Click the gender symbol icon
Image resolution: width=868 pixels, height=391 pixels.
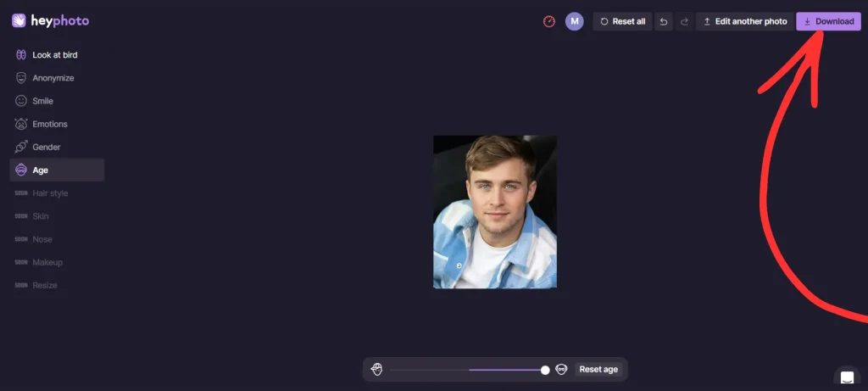tap(21, 147)
